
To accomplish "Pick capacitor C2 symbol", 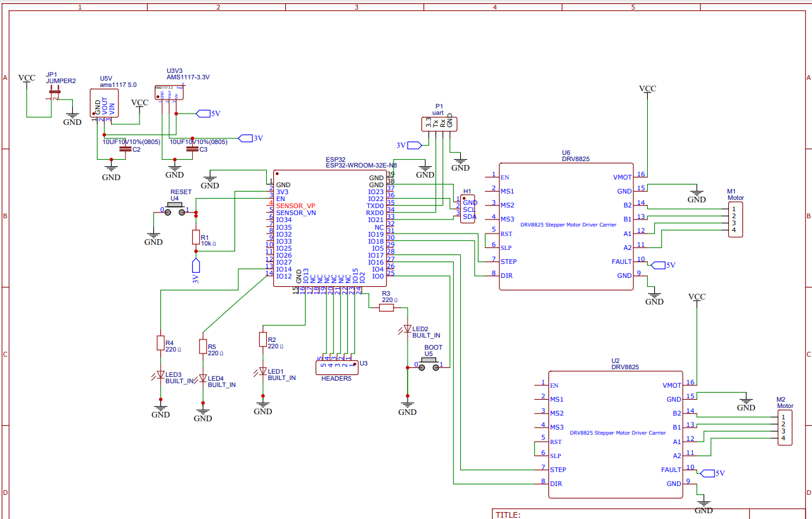I will [x=126, y=149].
